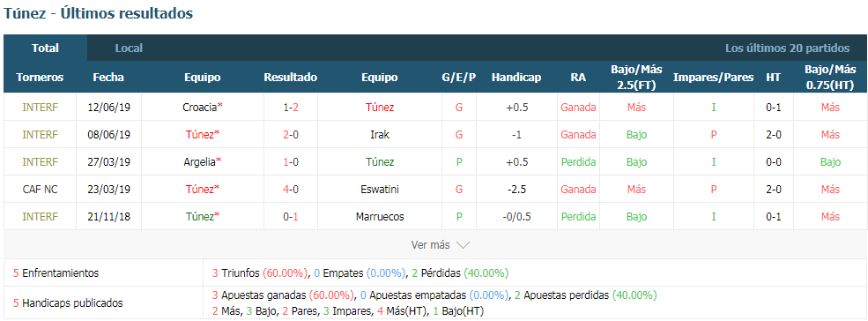Click the 27/03/19 date cell
The image size is (868, 321).
click(108, 162)
